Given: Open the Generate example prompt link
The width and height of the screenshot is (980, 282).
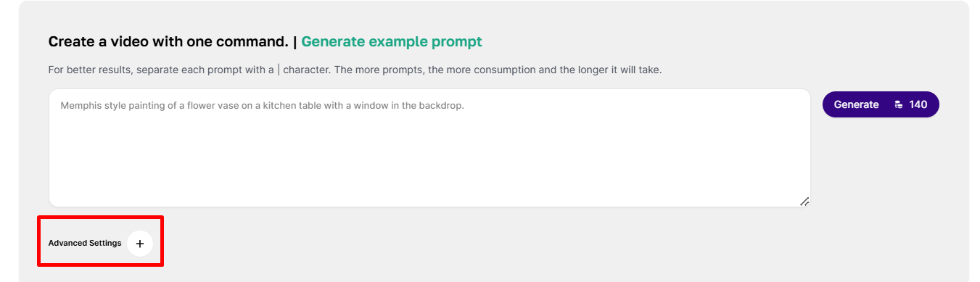Looking at the screenshot, I should click(392, 41).
